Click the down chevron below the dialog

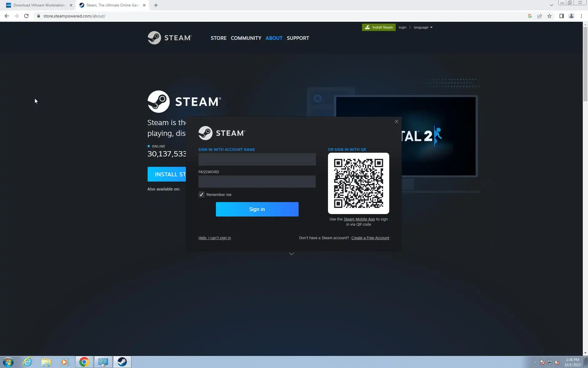(x=292, y=254)
